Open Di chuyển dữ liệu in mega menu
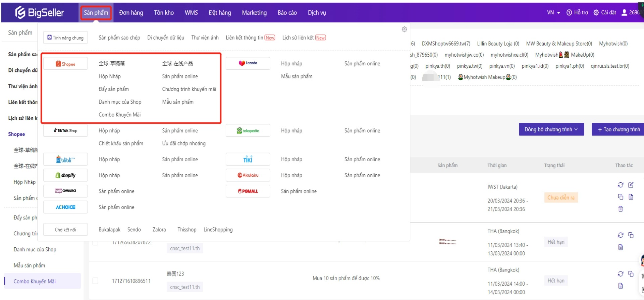Image resolution: width=644 pixels, height=300 pixels. 166,38
